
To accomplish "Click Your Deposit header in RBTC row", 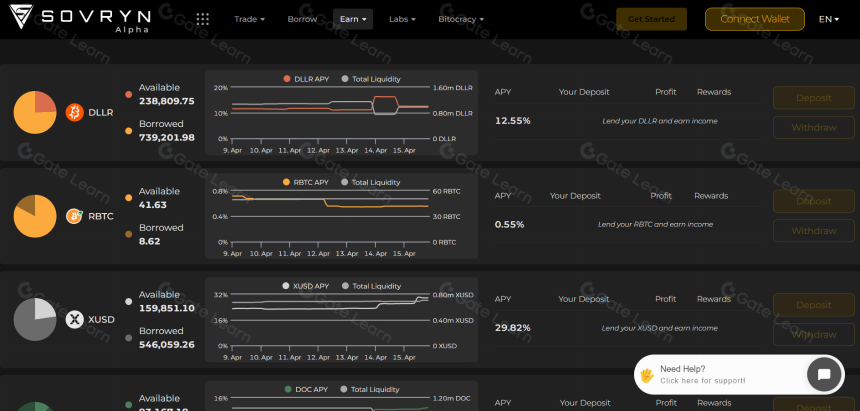I will [575, 196].
